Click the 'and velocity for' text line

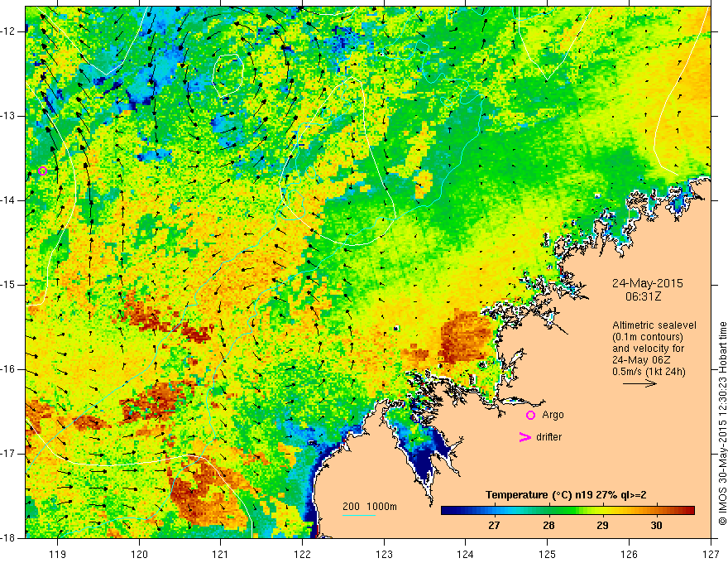[x=648, y=349]
